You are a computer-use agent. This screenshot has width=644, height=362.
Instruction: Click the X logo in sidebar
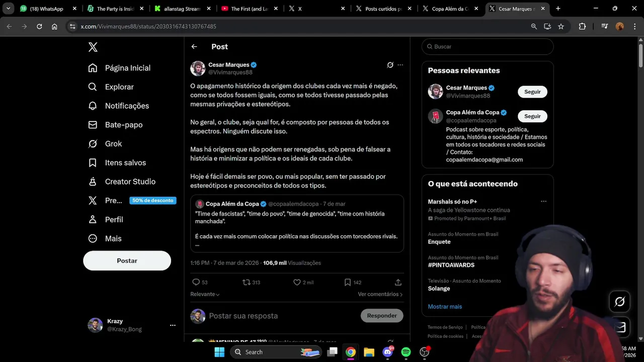[93, 47]
